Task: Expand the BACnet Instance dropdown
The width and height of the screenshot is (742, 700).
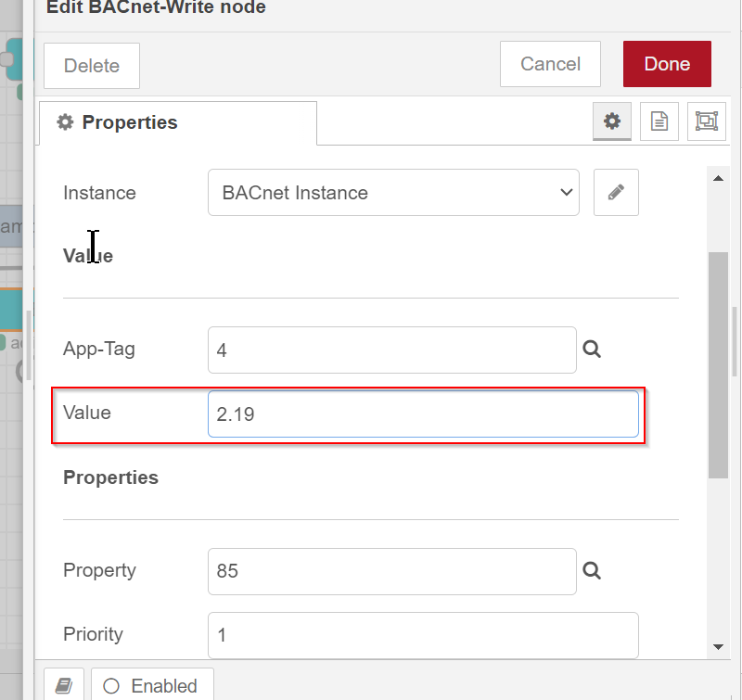Action: pyautogui.click(x=393, y=193)
